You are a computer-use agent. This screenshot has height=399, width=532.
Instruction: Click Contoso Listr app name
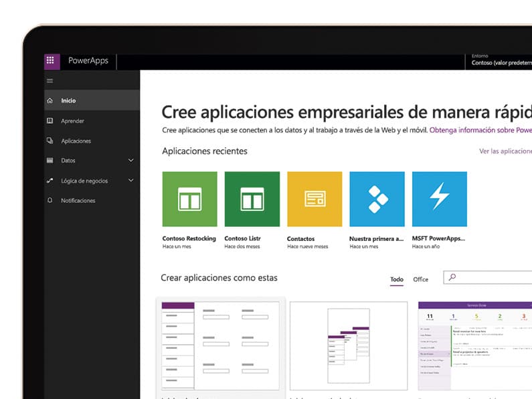(243, 238)
